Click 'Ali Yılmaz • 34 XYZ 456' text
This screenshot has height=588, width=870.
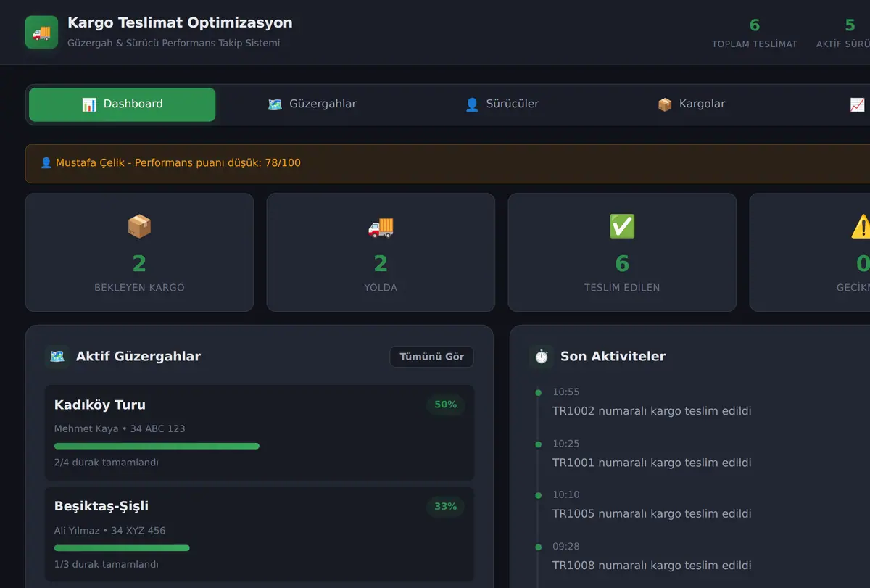click(x=110, y=531)
